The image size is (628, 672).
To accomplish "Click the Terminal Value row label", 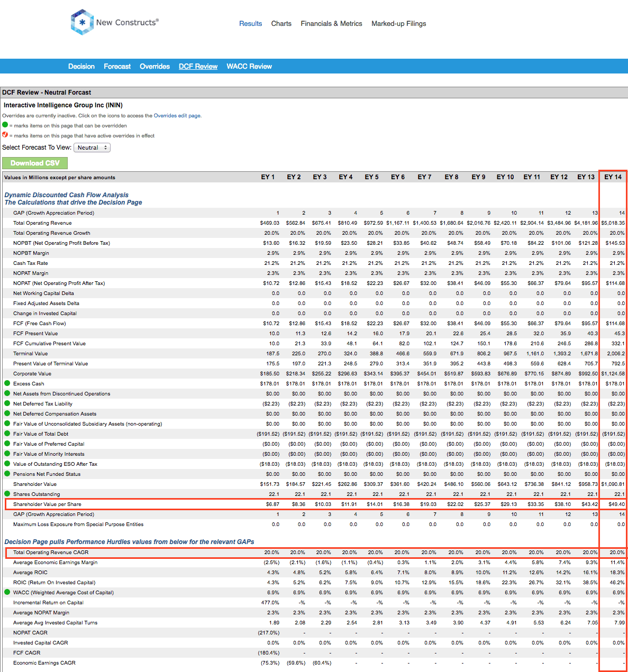I will pyautogui.click(x=30, y=354).
